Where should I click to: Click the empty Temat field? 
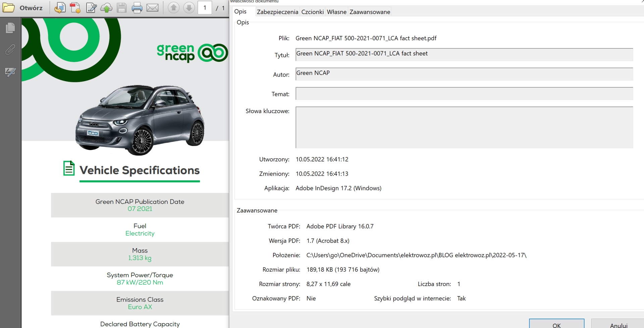pos(464,94)
